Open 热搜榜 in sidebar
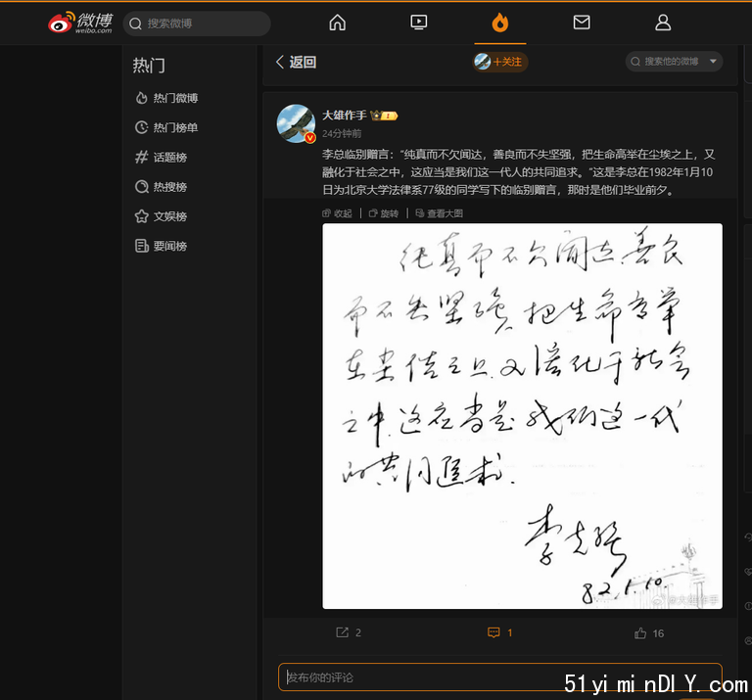Viewport: 752px width, 700px height. click(x=162, y=187)
